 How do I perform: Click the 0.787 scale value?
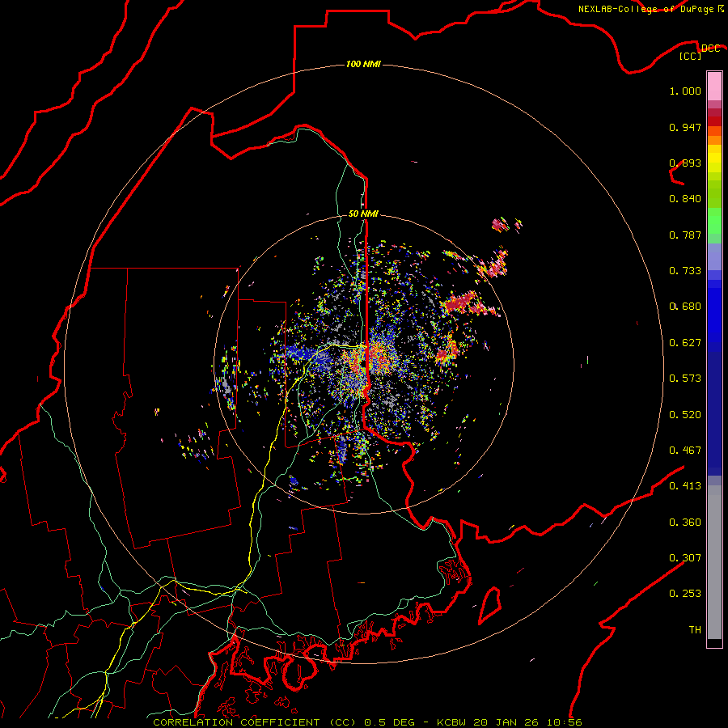click(685, 235)
